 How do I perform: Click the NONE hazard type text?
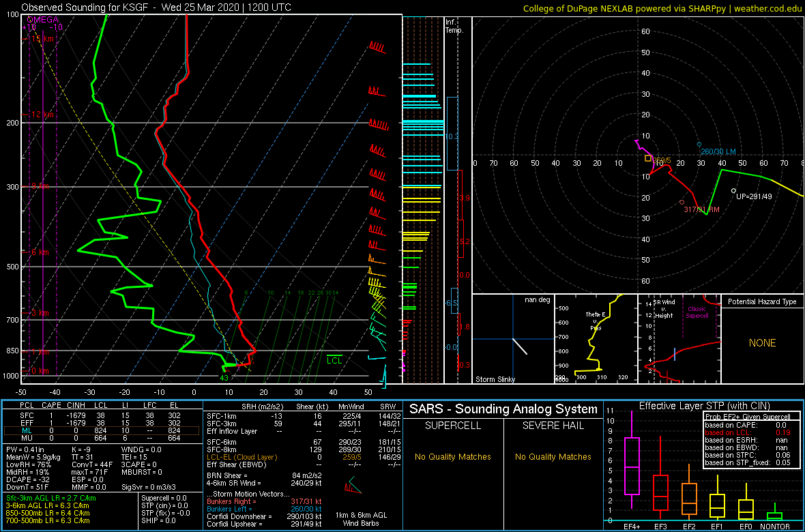click(762, 343)
